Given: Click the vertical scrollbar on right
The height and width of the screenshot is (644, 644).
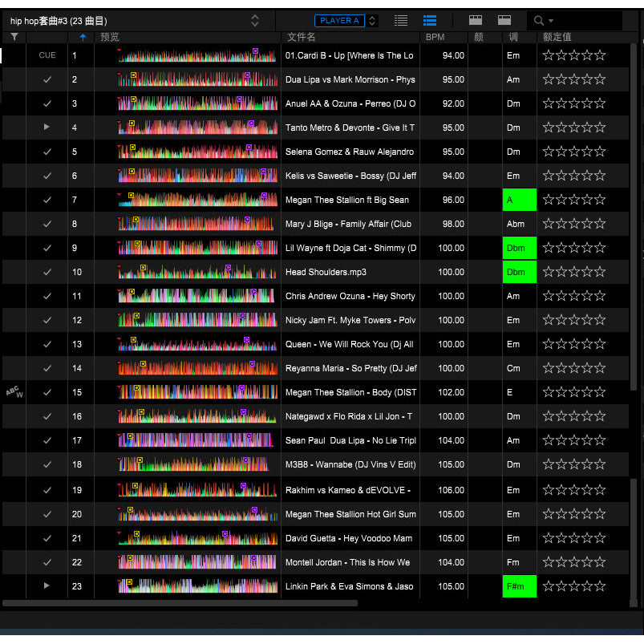Looking at the screenshot, I should (x=634, y=217).
